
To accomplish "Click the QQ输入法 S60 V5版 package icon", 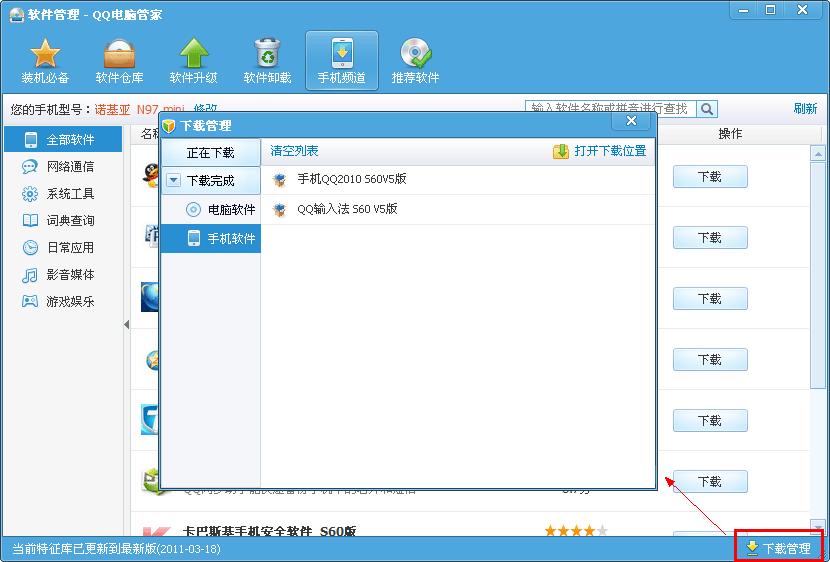I will pos(279,210).
